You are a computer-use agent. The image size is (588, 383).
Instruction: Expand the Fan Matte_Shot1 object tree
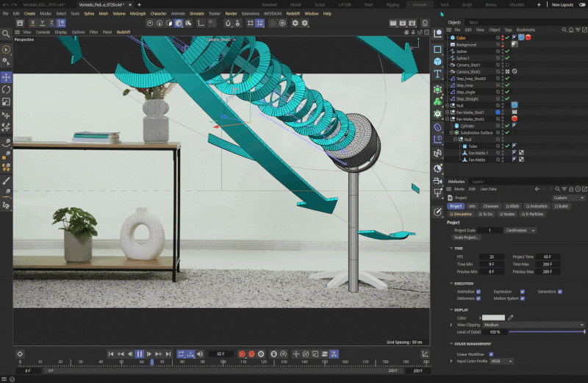(x=447, y=112)
